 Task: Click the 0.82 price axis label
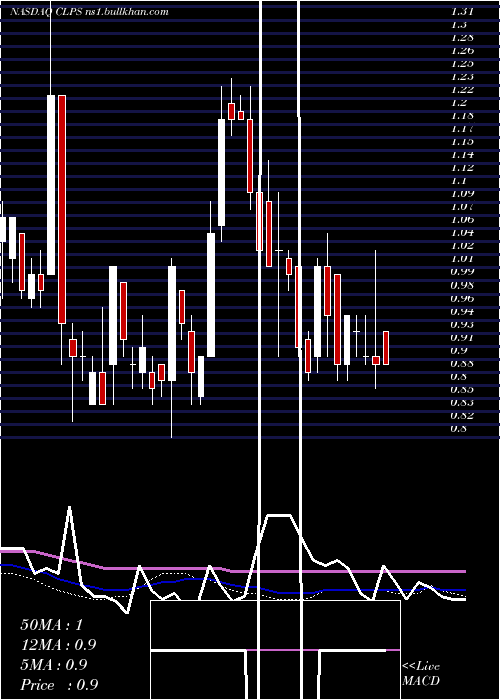pyautogui.click(x=462, y=416)
